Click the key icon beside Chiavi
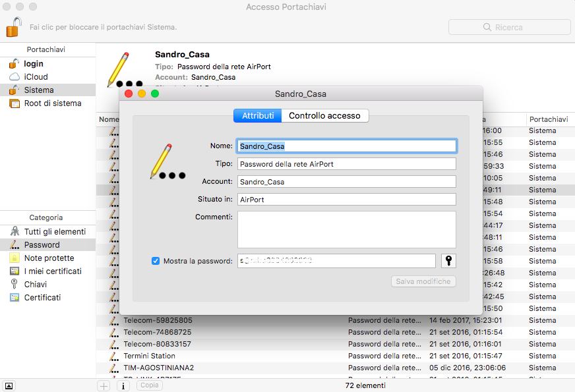Viewport: 575px width, 392px height. [x=15, y=284]
